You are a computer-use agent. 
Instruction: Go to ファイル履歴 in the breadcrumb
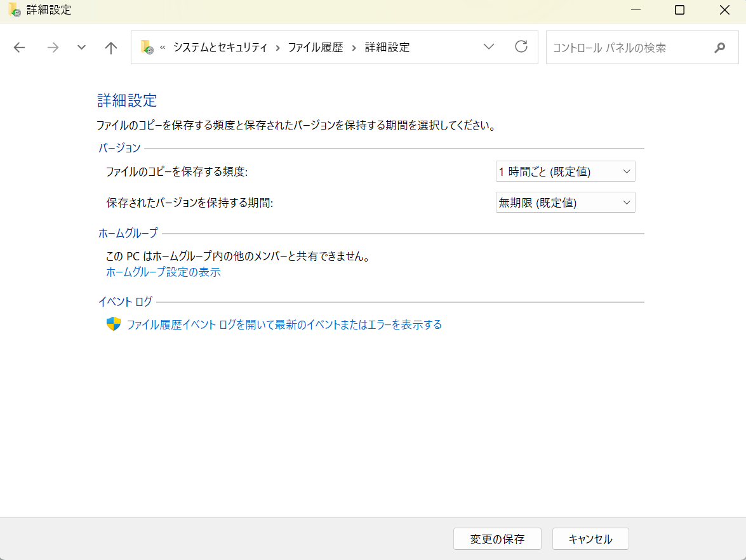pos(315,48)
